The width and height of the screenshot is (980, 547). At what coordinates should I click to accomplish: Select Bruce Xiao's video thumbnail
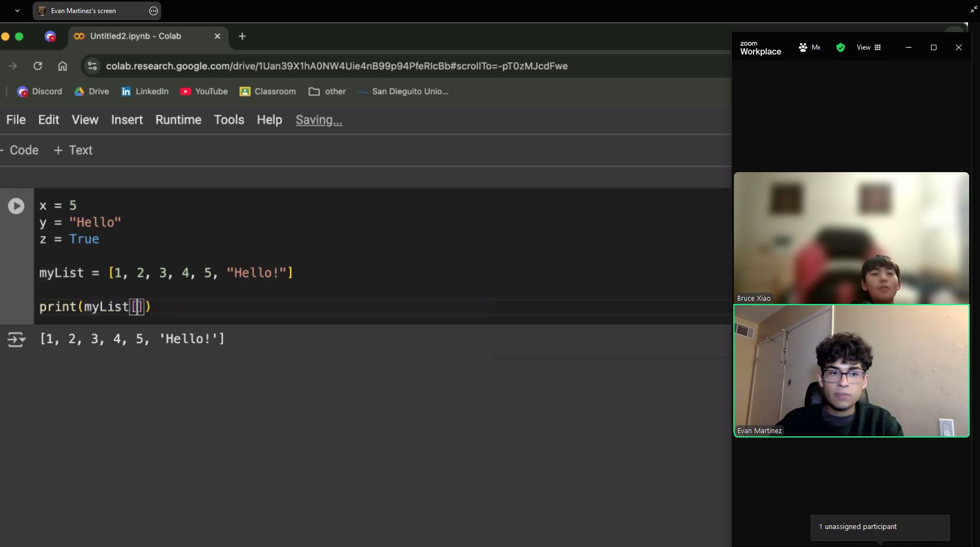click(851, 238)
